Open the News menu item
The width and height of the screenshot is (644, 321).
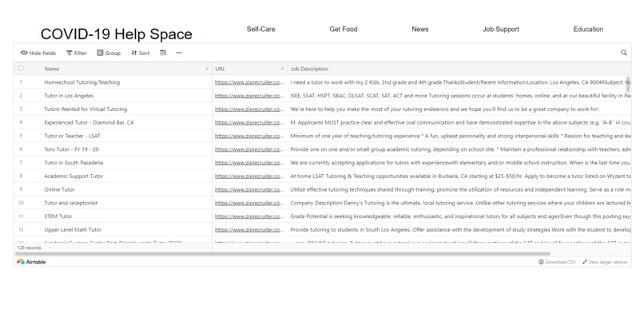click(419, 29)
